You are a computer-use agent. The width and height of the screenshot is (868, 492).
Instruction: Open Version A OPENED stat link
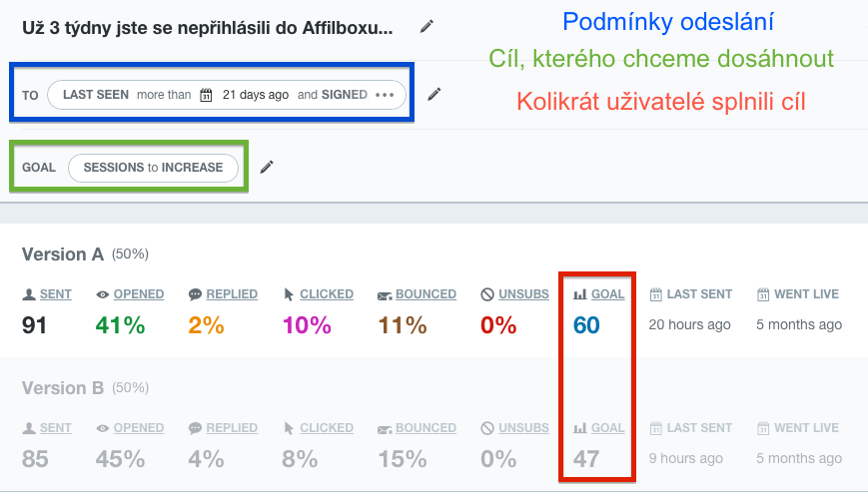139,294
